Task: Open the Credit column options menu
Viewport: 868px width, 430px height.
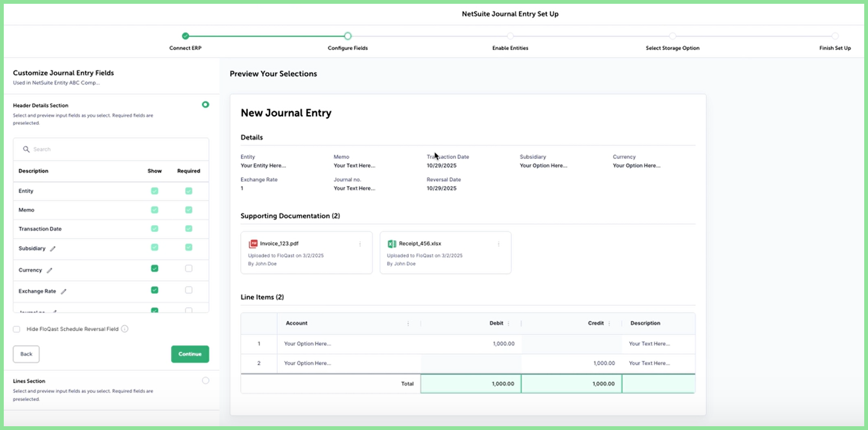Action: tap(609, 323)
